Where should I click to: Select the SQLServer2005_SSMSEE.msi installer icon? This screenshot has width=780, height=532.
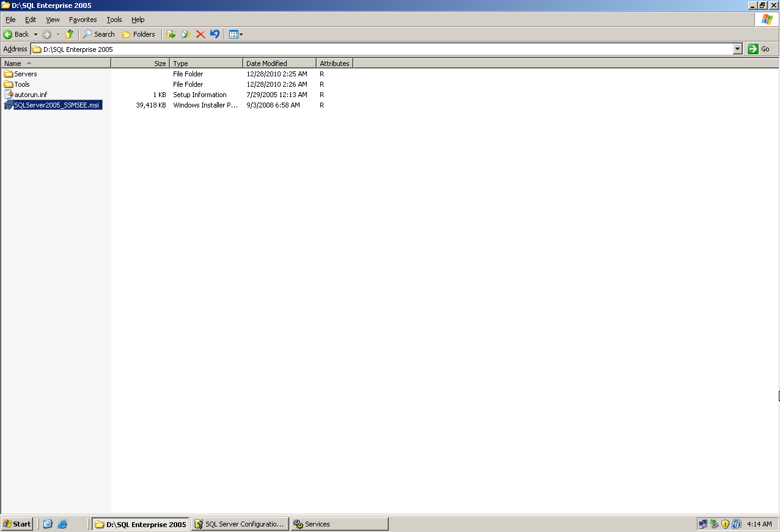[9, 105]
